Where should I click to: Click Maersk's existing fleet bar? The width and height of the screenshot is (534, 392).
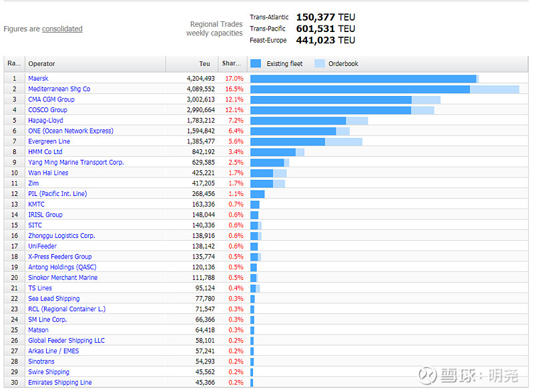[363, 79]
